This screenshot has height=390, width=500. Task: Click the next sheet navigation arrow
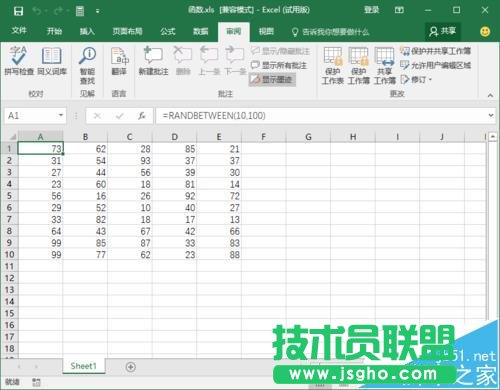pos(36,367)
